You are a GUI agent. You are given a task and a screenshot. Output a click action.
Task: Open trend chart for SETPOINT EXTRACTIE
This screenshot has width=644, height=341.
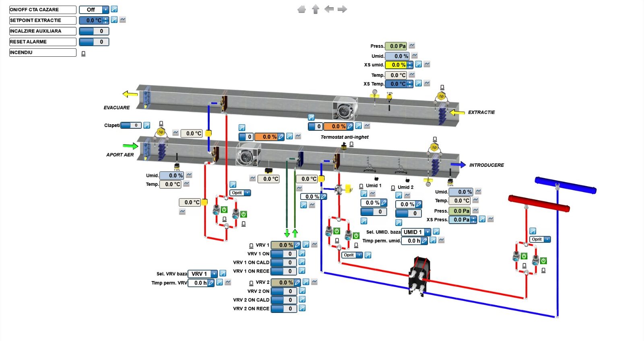[123, 20]
